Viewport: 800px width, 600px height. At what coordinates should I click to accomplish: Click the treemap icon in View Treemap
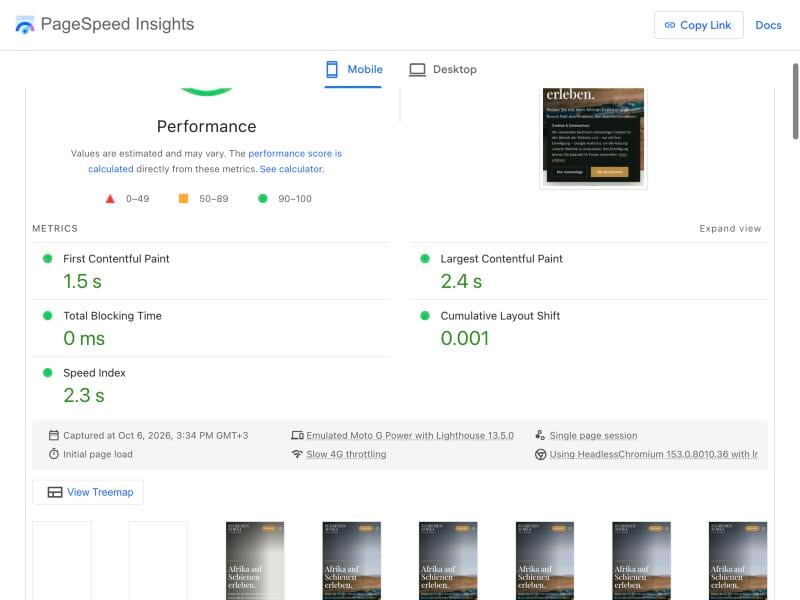55,492
